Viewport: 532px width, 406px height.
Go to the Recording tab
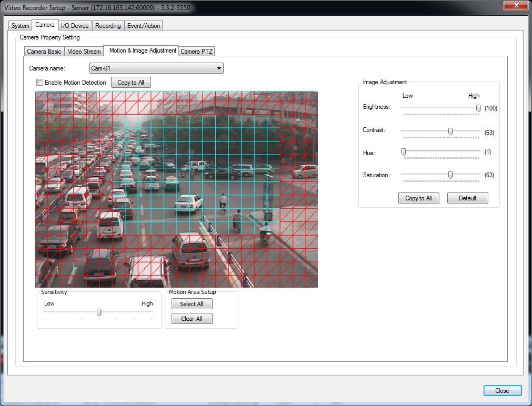click(x=108, y=26)
